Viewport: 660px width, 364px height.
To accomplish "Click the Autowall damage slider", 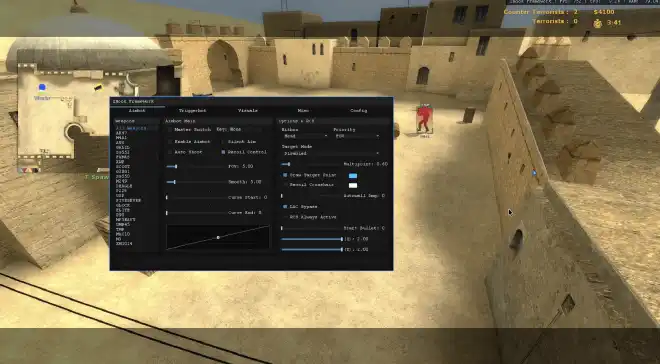I will tap(311, 196).
